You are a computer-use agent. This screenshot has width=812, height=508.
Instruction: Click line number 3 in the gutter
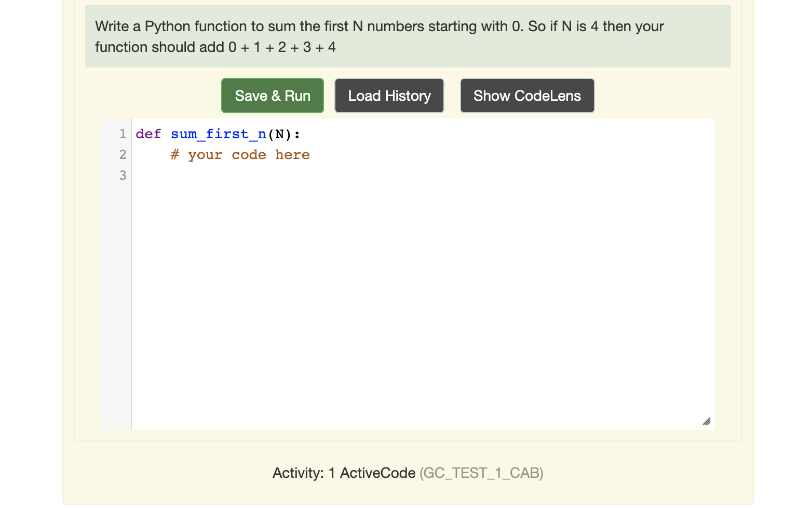pos(123,176)
